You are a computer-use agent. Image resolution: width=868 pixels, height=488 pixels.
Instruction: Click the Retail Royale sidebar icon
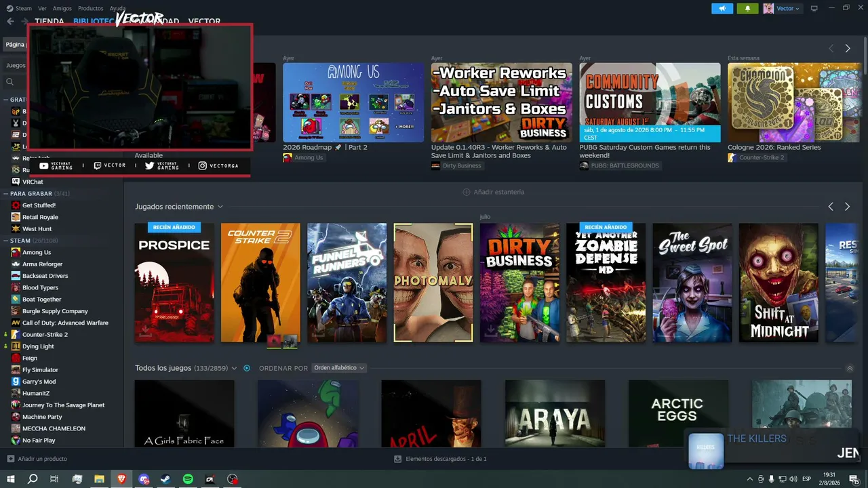point(16,217)
